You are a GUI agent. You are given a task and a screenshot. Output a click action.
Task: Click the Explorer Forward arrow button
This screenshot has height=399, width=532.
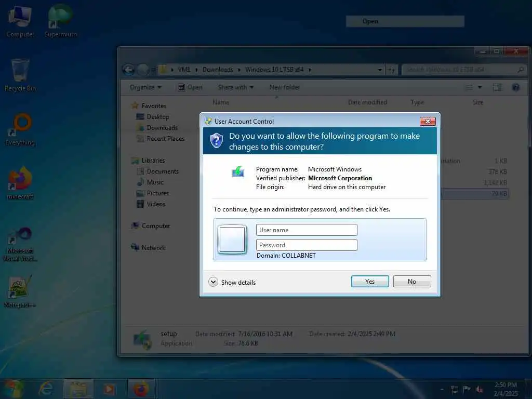pos(142,70)
